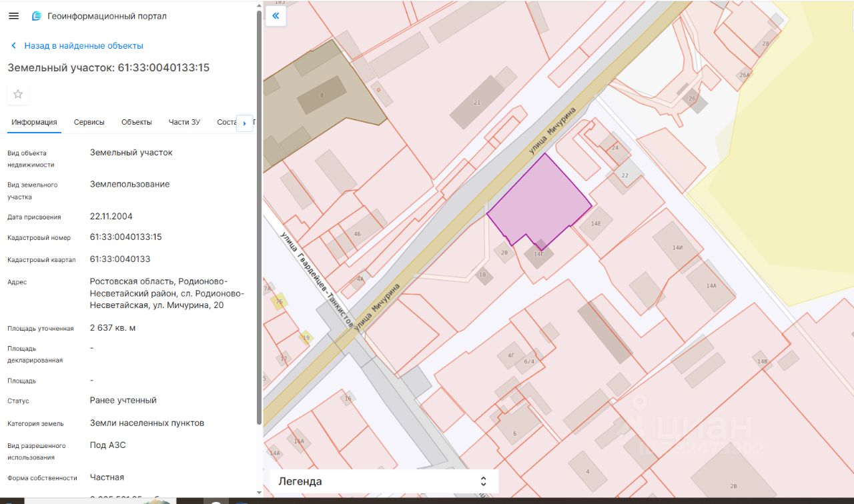Click building 21 on the map
The height and width of the screenshot is (504, 854).
click(476, 102)
